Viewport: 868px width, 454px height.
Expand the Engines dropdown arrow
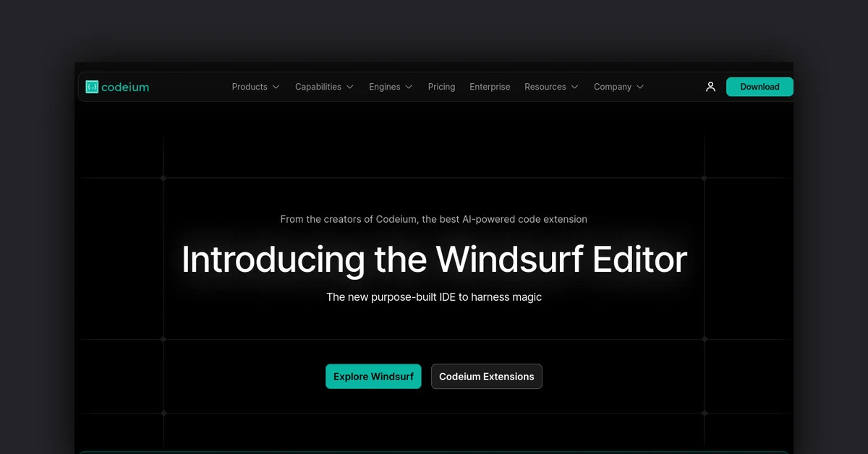409,87
